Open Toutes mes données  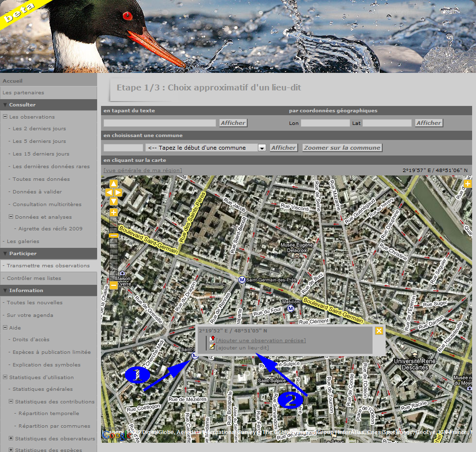[41, 179]
